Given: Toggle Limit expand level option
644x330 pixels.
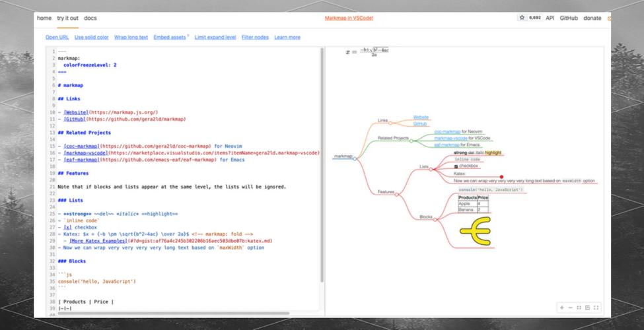Looking at the screenshot, I should point(215,38).
